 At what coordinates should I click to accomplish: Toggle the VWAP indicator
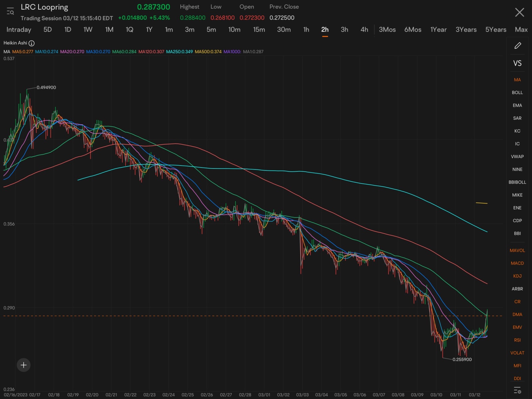click(517, 157)
